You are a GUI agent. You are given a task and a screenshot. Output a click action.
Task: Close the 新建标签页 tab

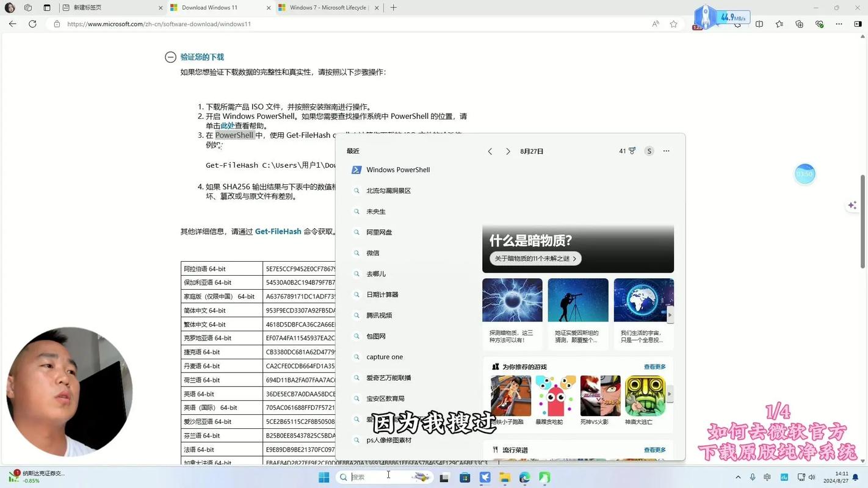pyautogui.click(x=161, y=8)
